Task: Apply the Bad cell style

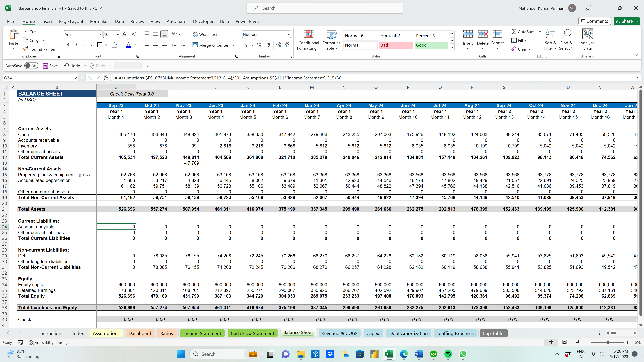Action: pyautogui.click(x=396, y=45)
